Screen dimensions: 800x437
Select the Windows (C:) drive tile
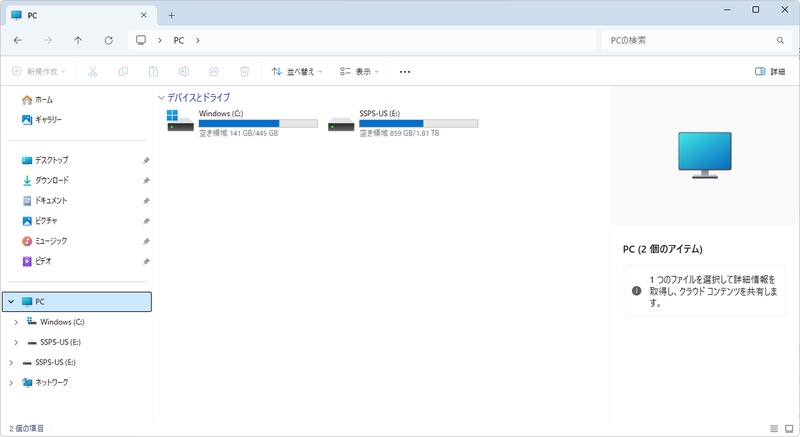pos(242,123)
